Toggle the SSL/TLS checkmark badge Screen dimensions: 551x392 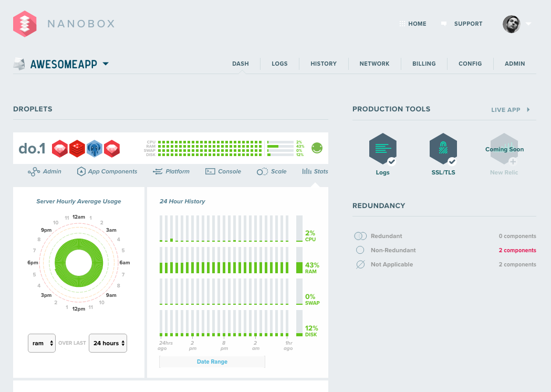pos(452,161)
